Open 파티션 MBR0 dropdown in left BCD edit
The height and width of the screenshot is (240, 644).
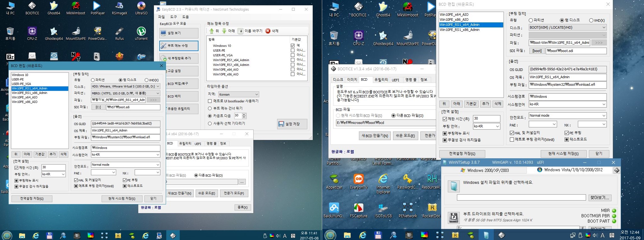point(126,93)
